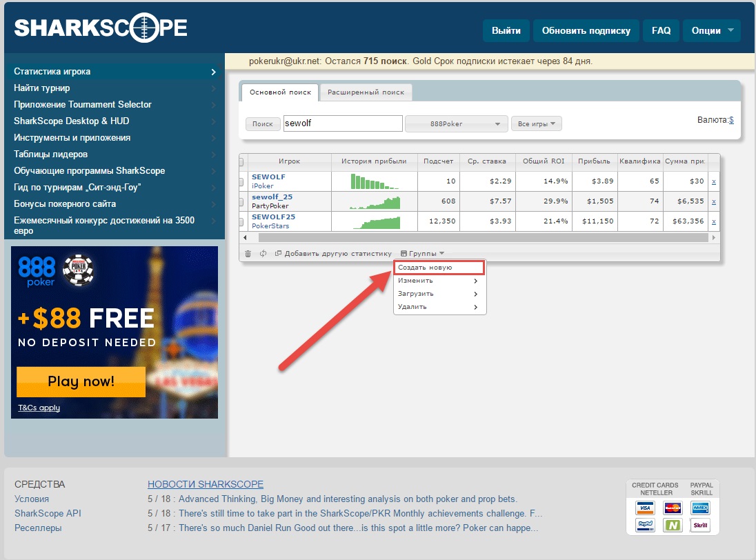The height and width of the screenshot is (560, 756).
Task: Tick checkbox for sewolf_25 PartyPoker row
Action: 241,202
